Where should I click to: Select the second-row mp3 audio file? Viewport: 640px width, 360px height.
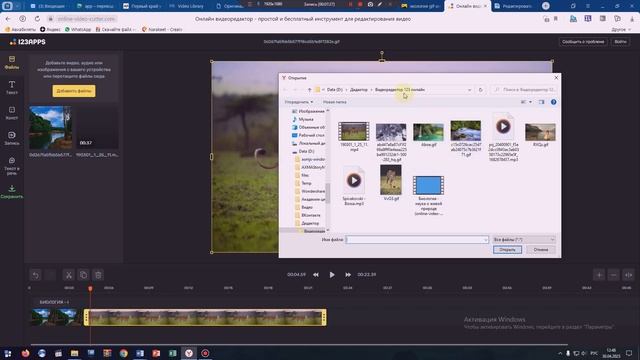point(354,187)
